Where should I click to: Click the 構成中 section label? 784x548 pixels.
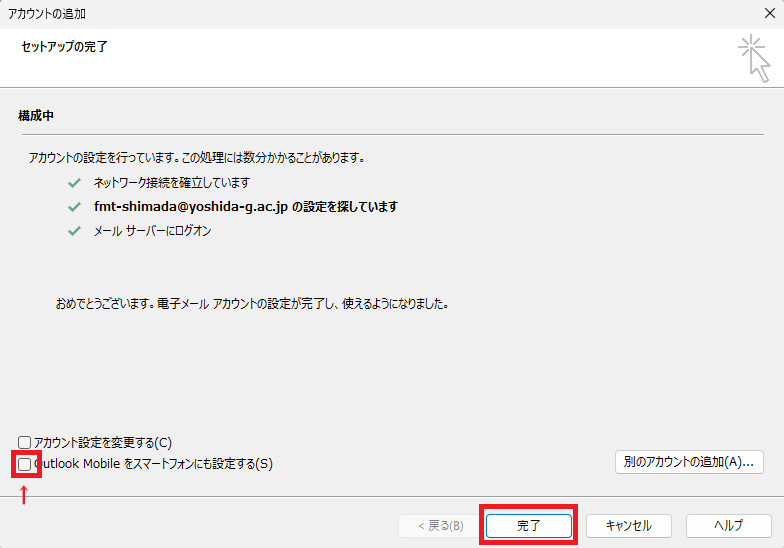36,116
